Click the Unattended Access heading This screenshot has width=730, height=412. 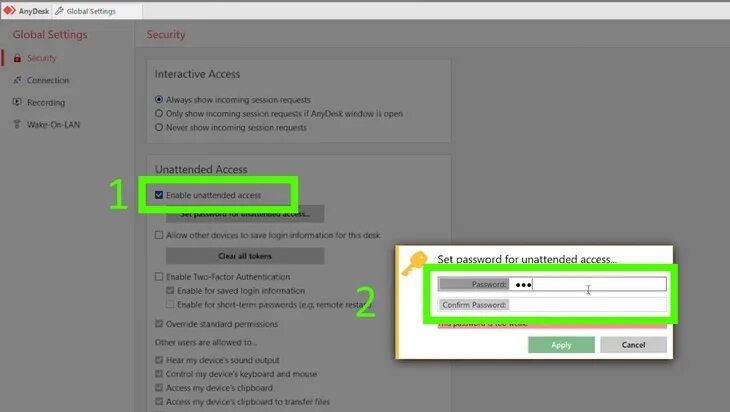point(201,169)
